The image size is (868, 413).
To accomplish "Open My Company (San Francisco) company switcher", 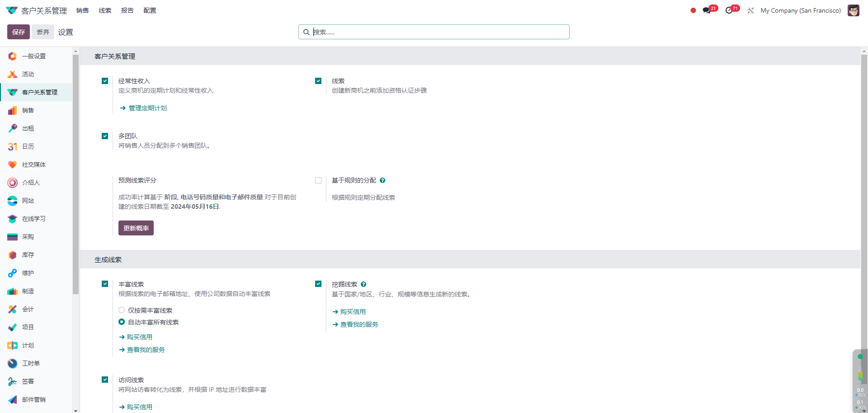I will (x=800, y=10).
